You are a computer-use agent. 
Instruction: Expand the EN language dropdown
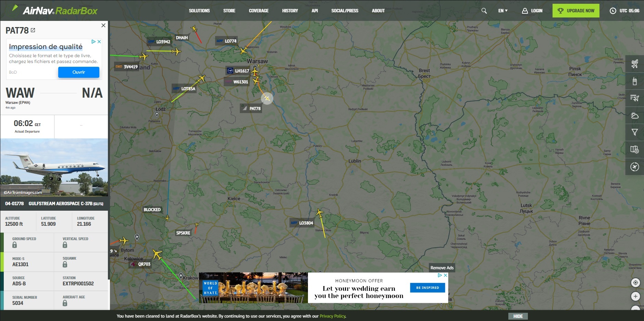pos(503,11)
